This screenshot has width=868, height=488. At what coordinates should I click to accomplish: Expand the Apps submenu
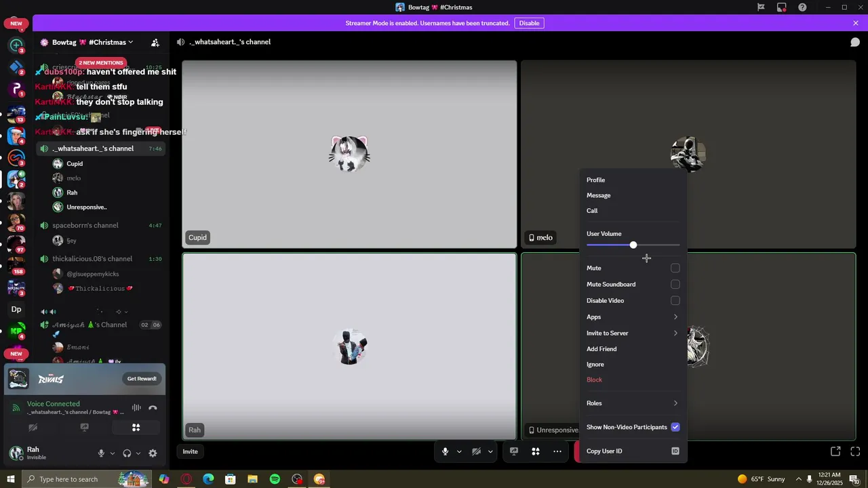point(633,317)
